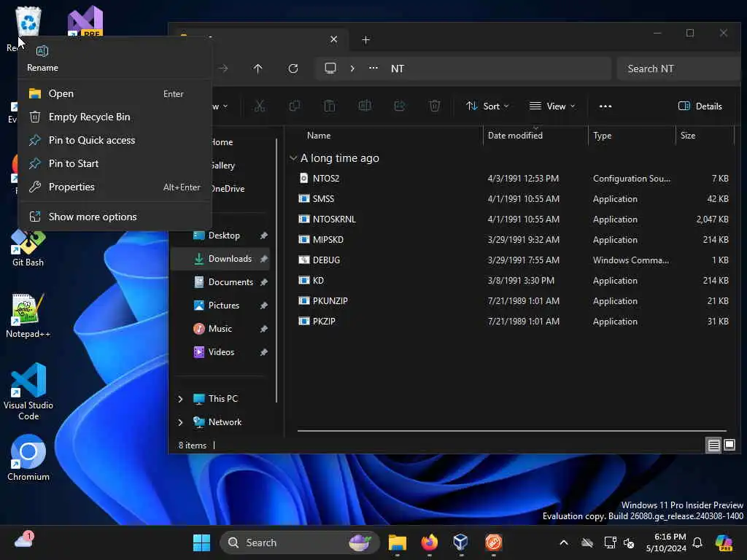Switch to large thumbnails view icon
Screen dimensions: 747x560
pos(729,446)
